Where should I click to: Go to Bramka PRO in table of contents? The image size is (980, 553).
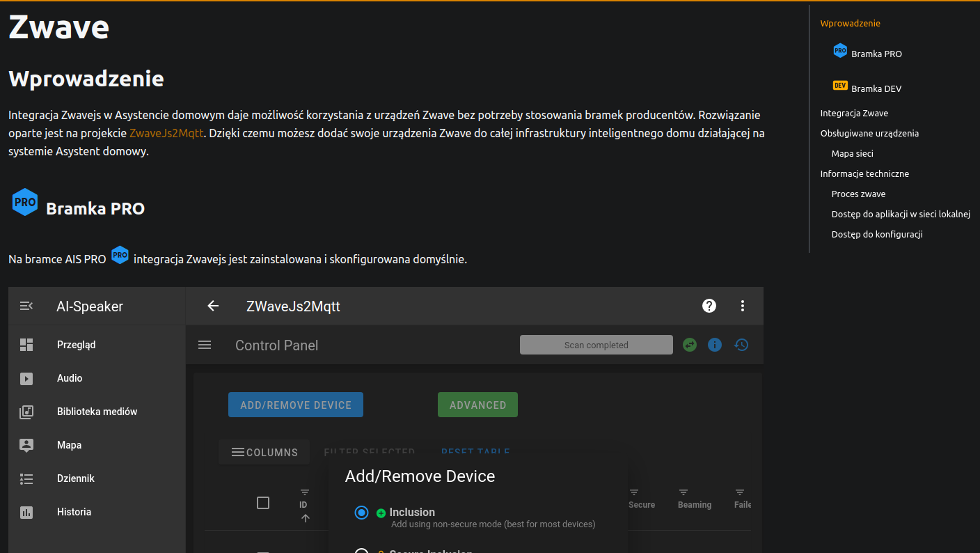(876, 54)
